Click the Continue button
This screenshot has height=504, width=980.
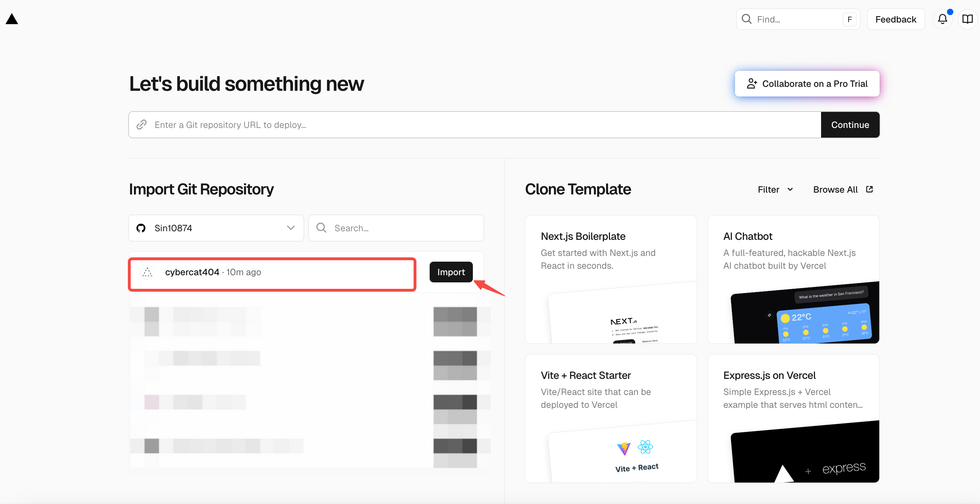(x=850, y=125)
